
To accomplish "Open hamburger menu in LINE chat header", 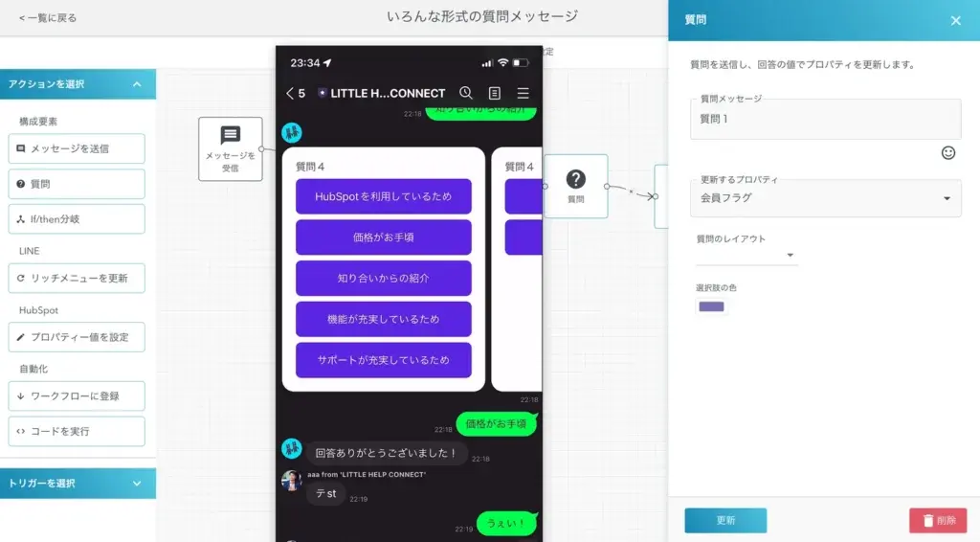I will 523,93.
